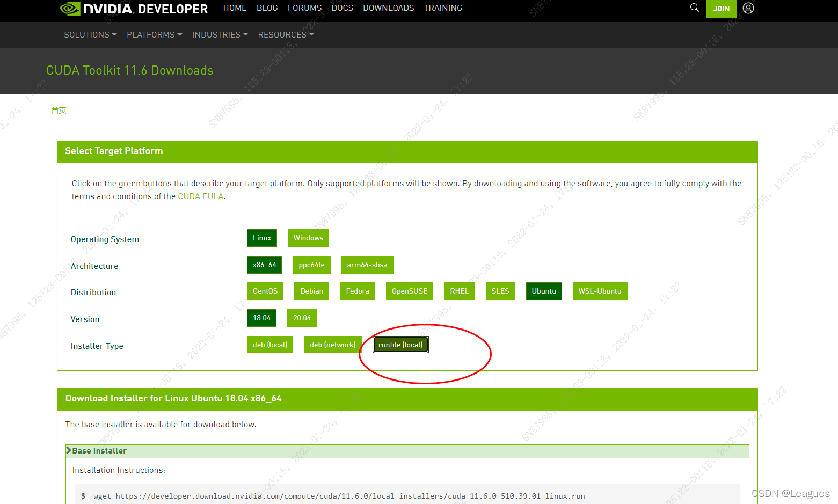Select RHEL distribution
This screenshot has width=838, height=504.
click(x=460, y=291)
